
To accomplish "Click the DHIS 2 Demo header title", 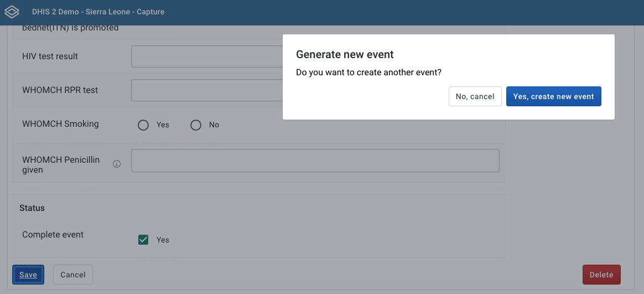I will tap(98, 12).
